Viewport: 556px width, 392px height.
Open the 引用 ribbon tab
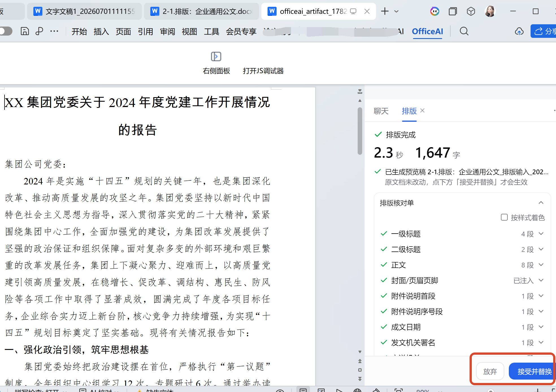point(145,31)
